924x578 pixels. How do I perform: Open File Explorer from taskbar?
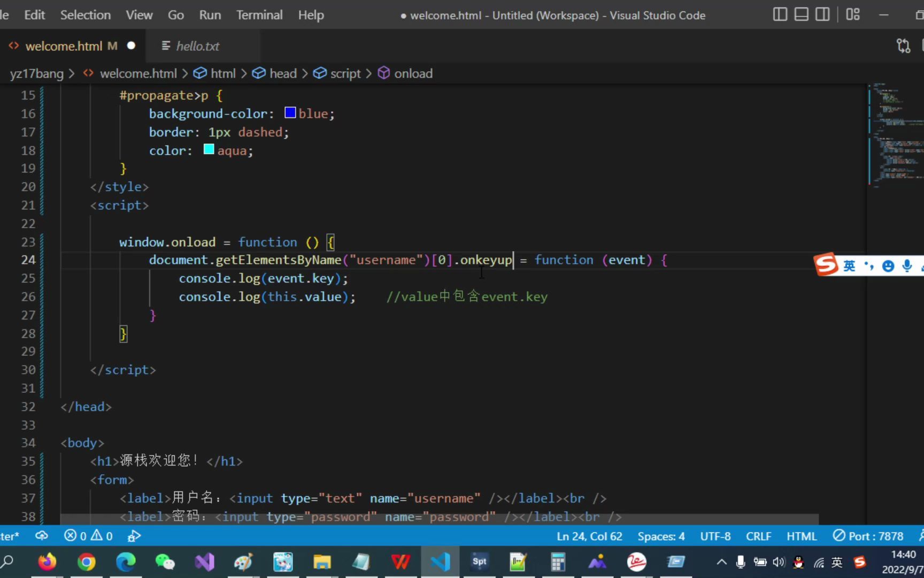click(x=322, y=562)
